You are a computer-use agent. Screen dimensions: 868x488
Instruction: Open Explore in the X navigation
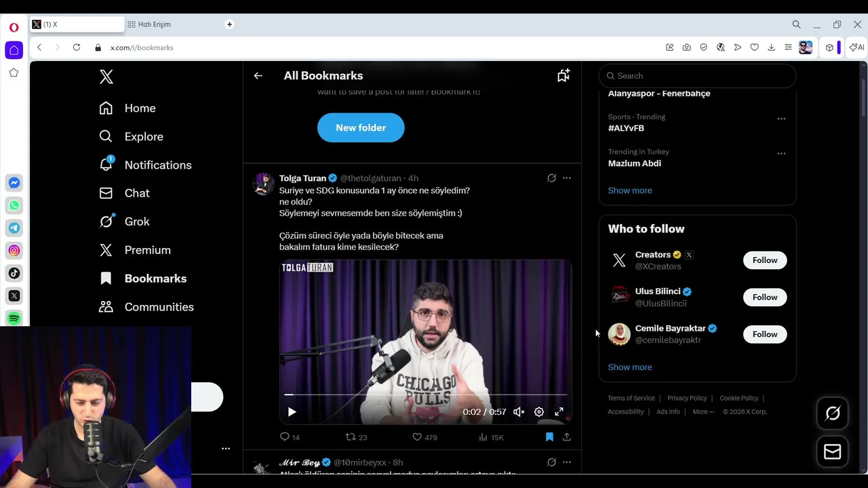[x=132, y=137]
